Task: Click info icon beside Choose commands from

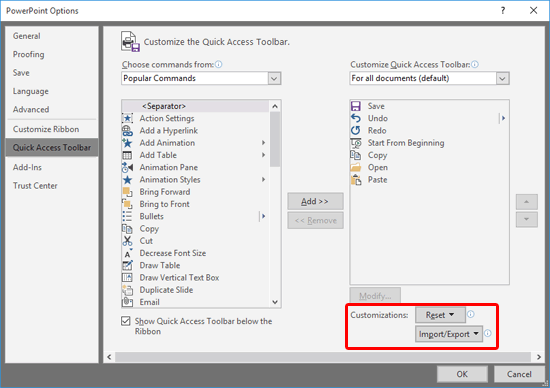Action: (219, 64)
